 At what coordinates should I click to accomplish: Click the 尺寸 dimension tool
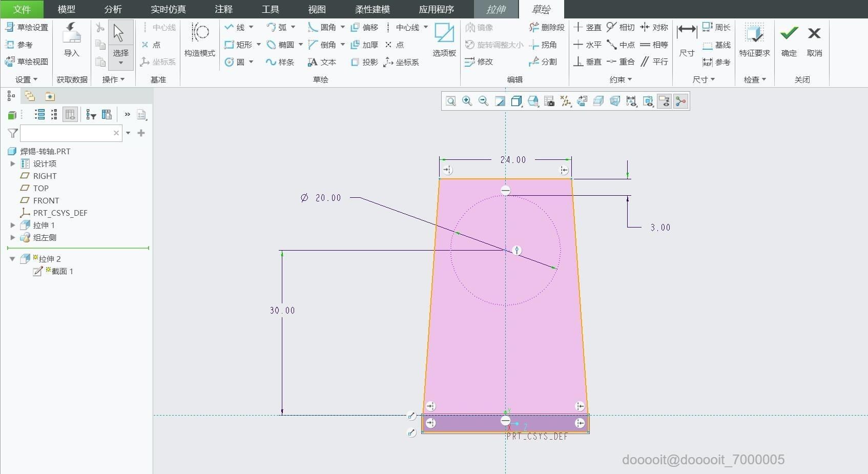[687, 40]
